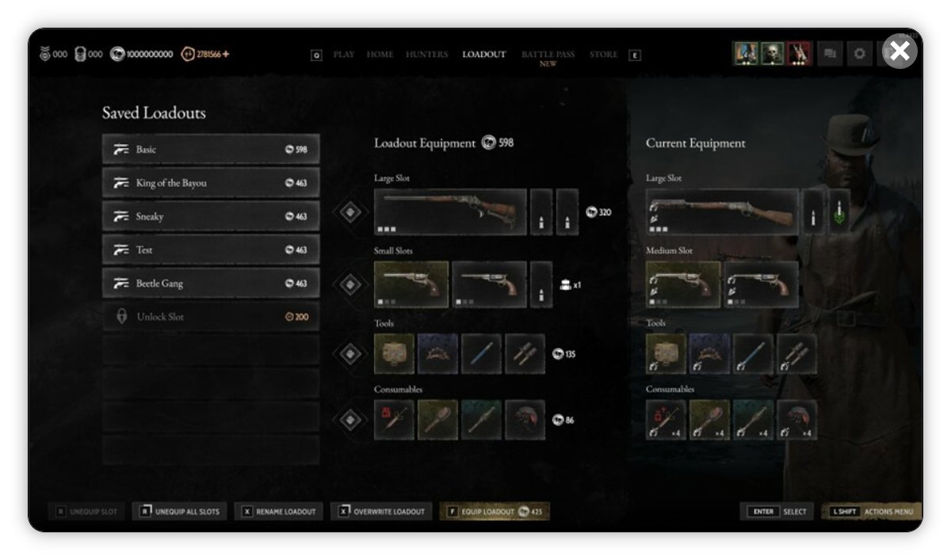Open the Hunters tab
The width and height of the screenshot is (951, 560).
point(426,55)
